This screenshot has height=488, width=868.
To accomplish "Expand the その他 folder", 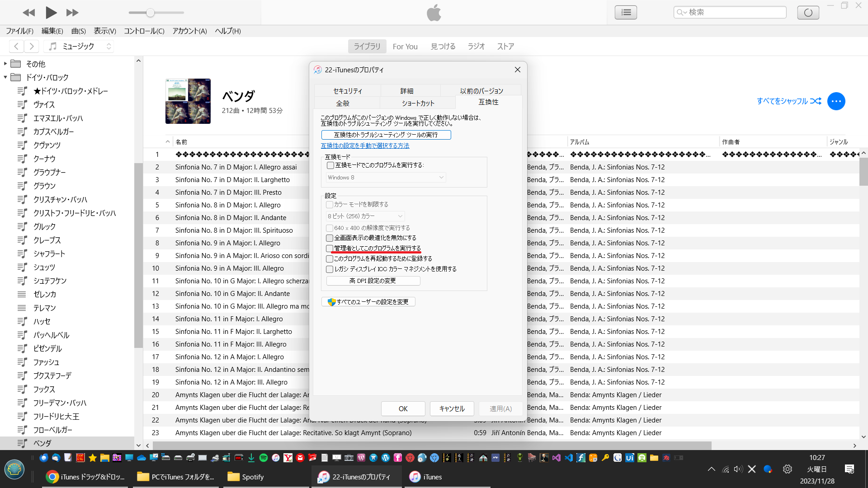I will pyautogui.click(x=5, y=64).
